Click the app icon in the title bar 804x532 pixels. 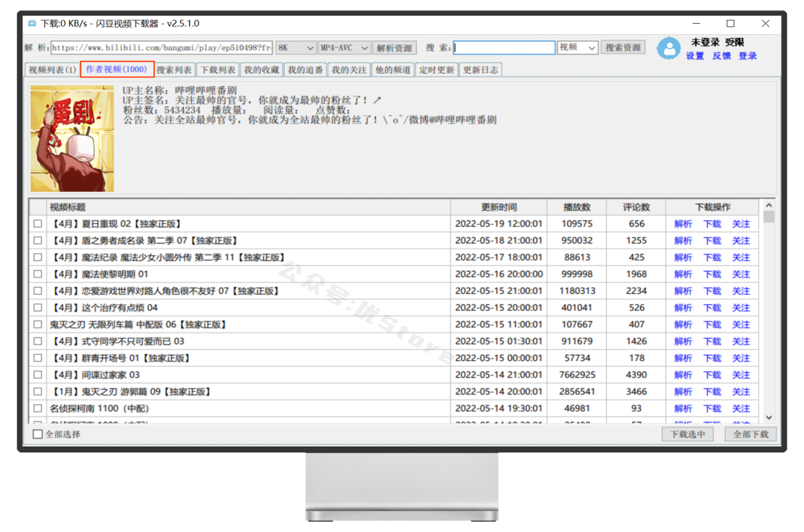pos(32,24)
